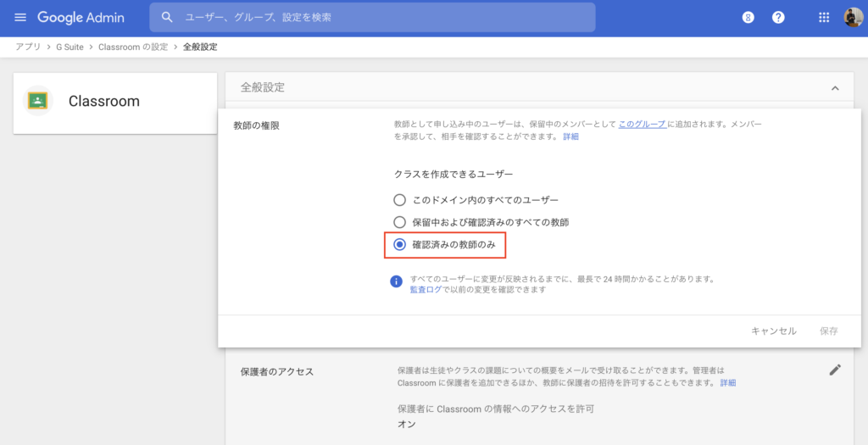Image resolution: width=868 pixels, height=445 pixels.
Task: Click 保護者に Classroom の情報へのアクセスを許可 text
Action: [x=496, y=409]
